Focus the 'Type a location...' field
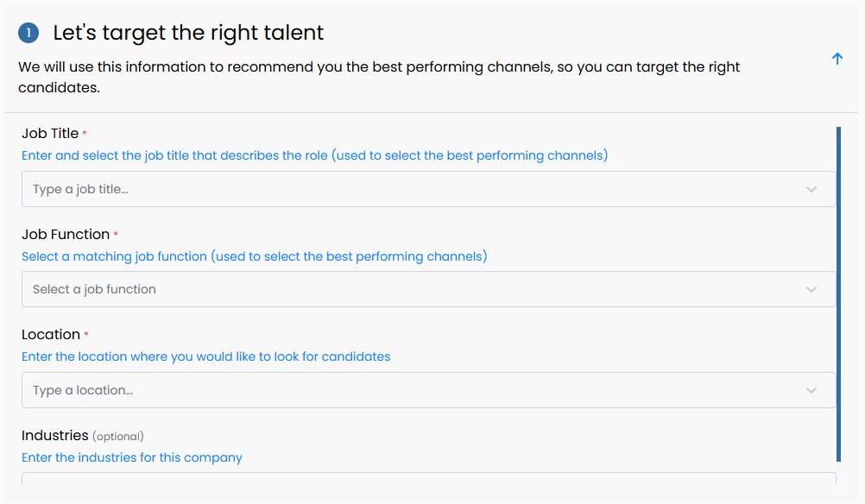 pyautogui.click(x=429, y=390)
